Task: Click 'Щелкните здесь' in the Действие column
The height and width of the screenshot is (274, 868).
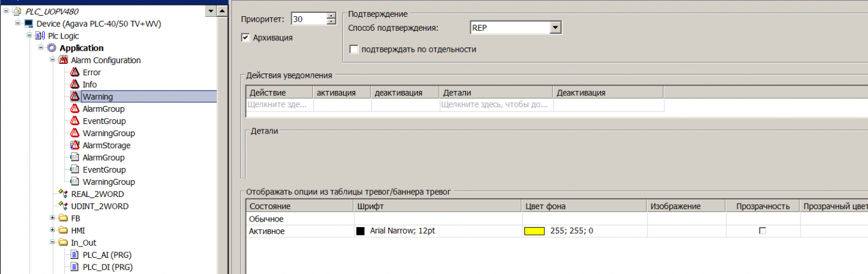Action: tap(278, 105)
